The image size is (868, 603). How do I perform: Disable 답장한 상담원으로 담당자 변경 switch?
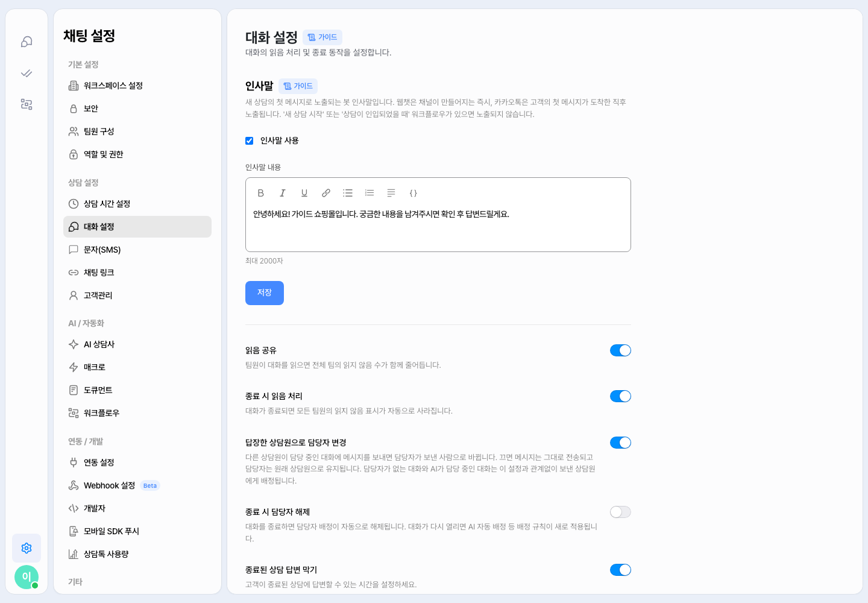pyautogui.click(x=620, y=443)
